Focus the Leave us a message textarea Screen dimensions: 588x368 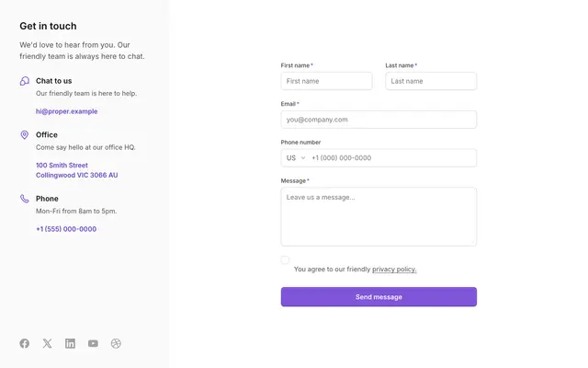379,217
